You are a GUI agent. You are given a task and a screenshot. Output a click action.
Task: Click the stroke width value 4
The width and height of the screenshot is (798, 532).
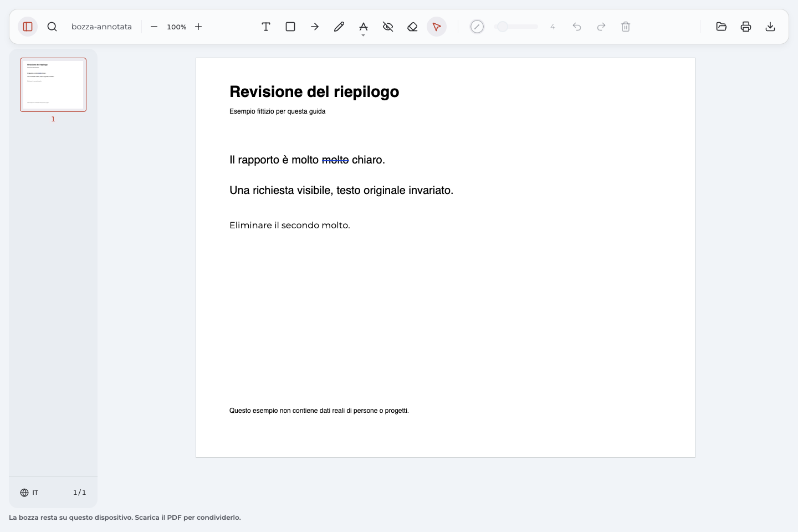coord(553,27)
